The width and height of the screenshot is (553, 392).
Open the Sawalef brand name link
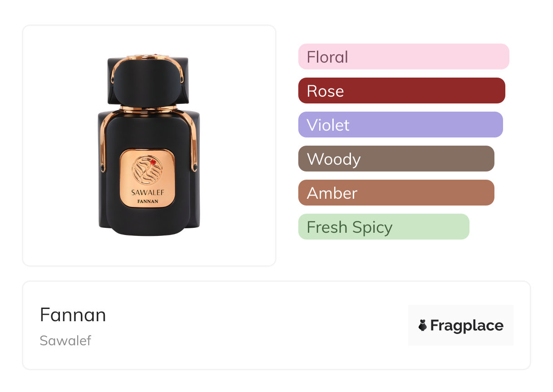tap(65, 341)
